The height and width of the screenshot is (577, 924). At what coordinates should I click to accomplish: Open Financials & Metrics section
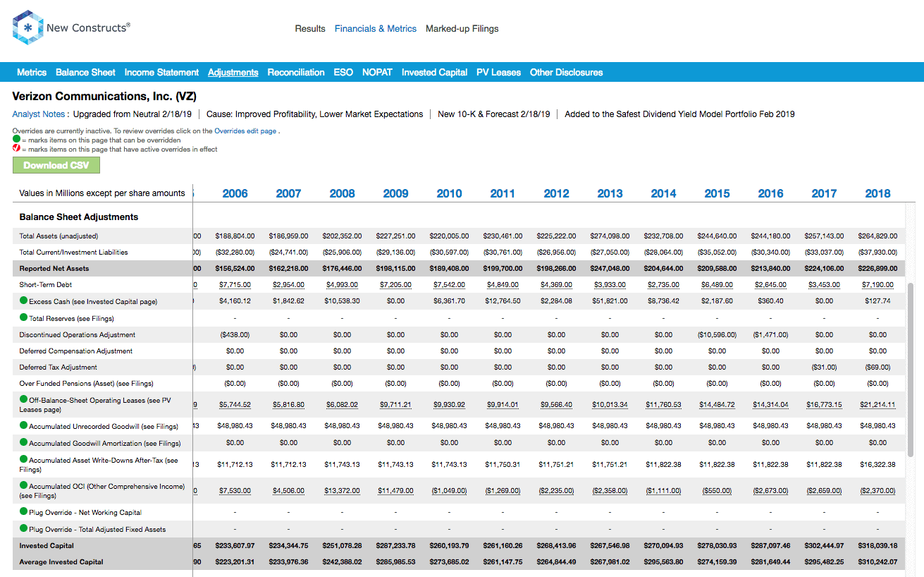376,29
